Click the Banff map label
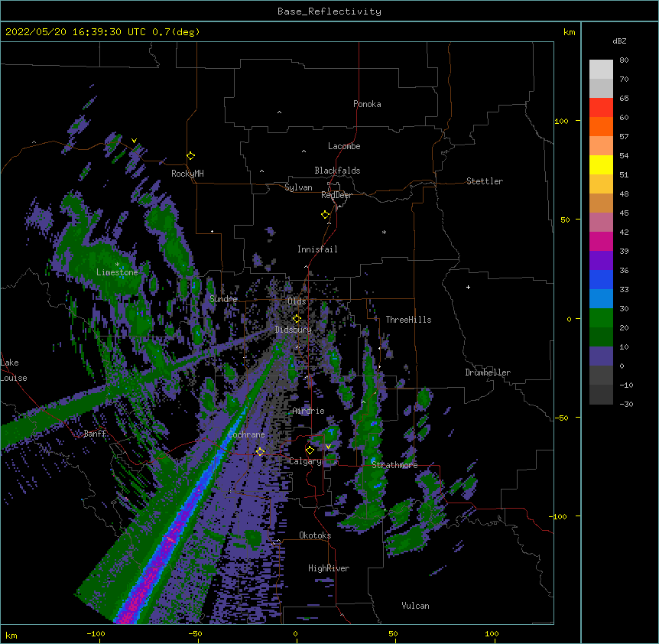The width and height of the screenshot is (659, 644). point(95,434)
